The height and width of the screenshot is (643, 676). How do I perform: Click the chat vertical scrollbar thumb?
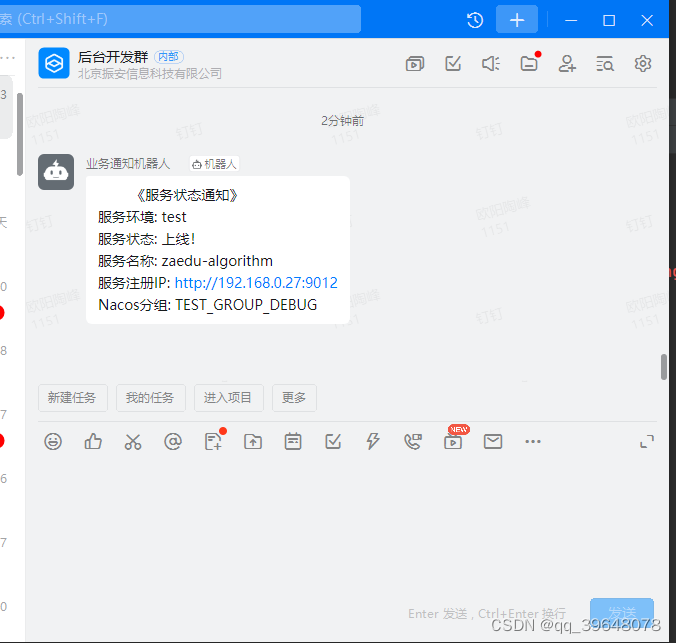[x=664, y=367]
